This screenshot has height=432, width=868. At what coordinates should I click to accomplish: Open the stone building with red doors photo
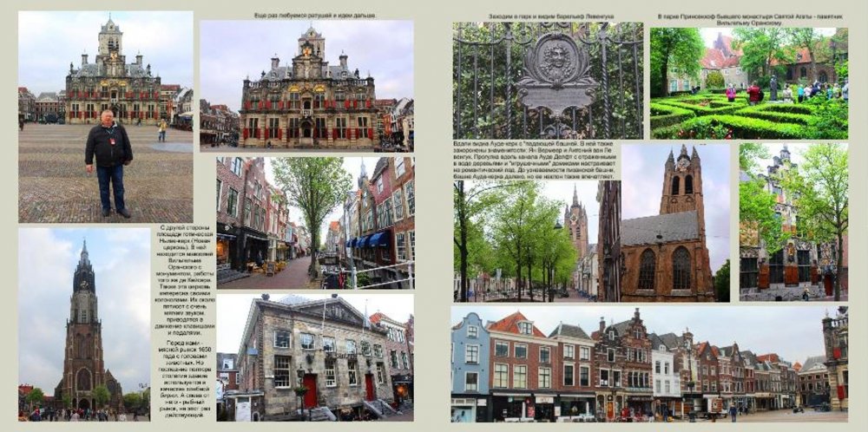(x=315, y=357)
